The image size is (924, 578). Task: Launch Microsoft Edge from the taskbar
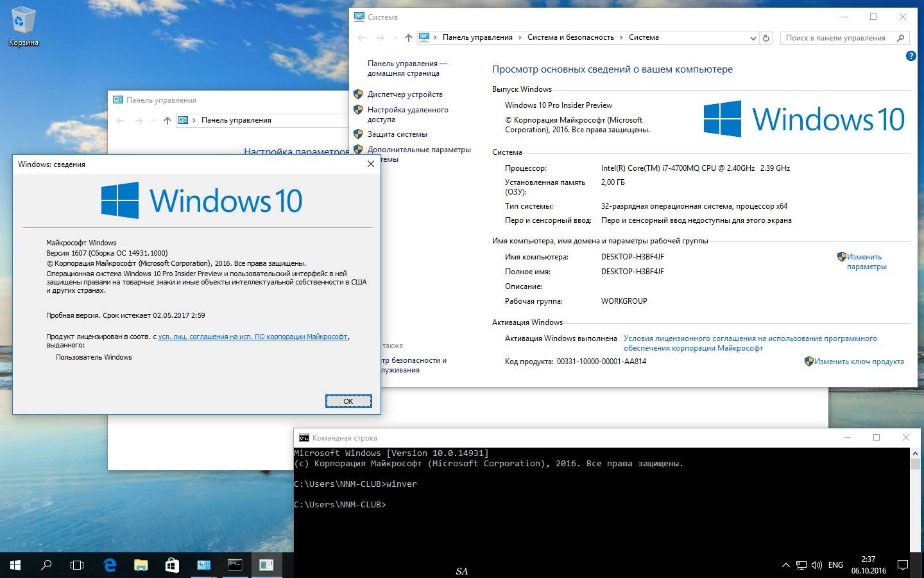(110, 565)
